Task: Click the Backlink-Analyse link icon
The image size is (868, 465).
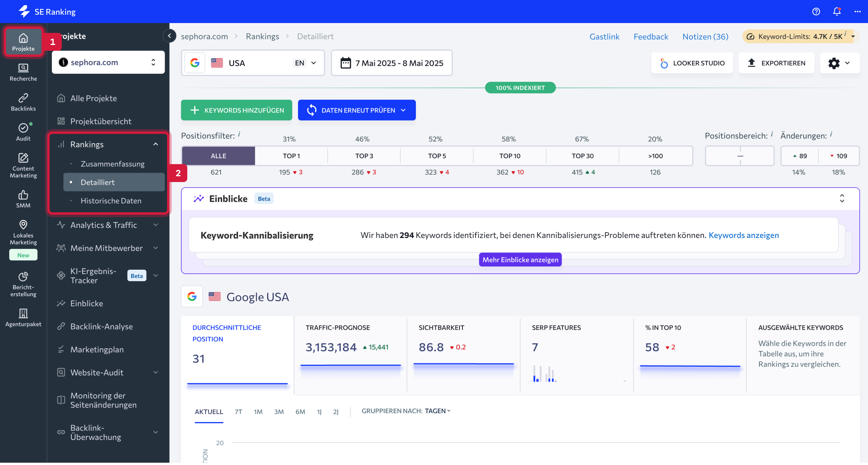Action: point(61,327)
